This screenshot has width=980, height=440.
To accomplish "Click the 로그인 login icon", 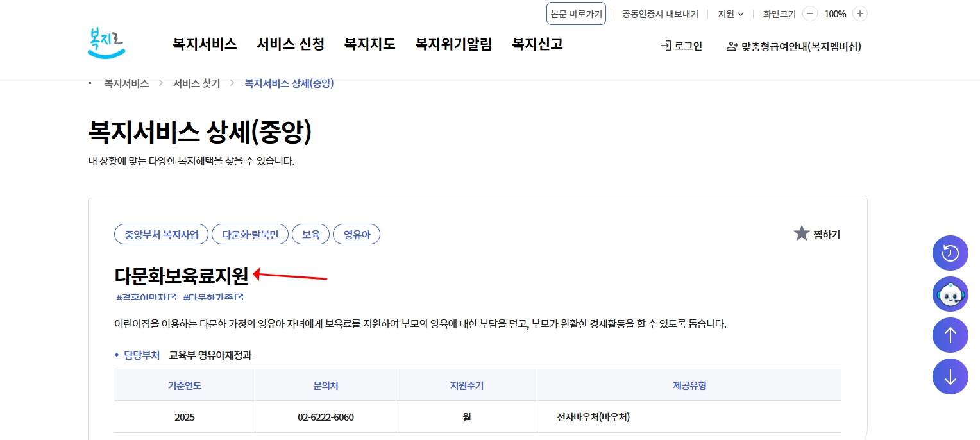I will (x=680, y=46).
